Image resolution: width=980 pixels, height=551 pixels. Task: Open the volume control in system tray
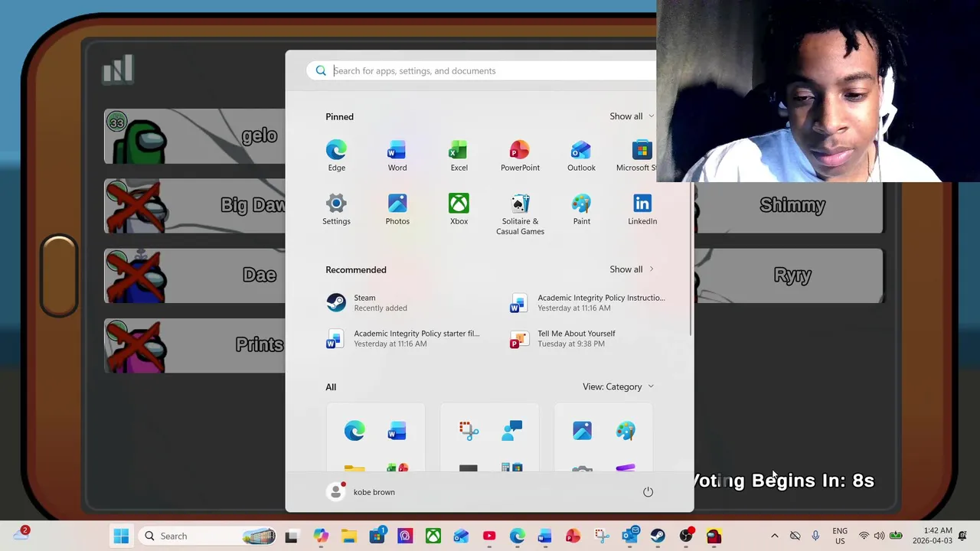(x=879, y=536)
